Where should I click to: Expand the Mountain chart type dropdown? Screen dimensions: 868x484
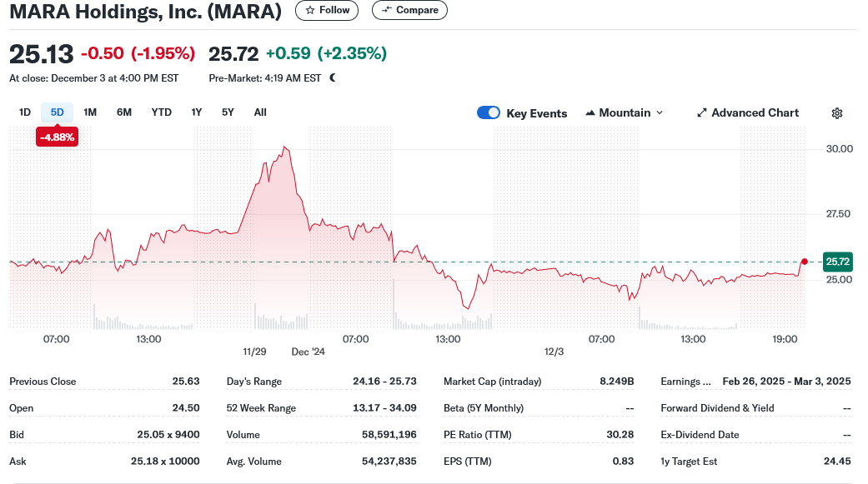(624, 112)
